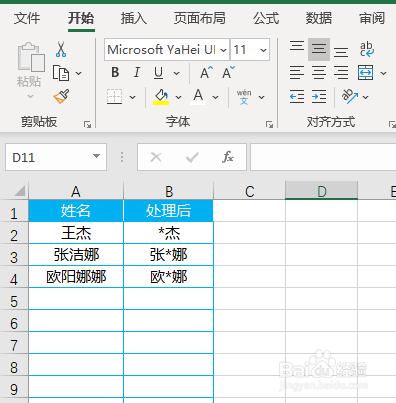396x403 pixels.
Task: Toggle italic formatting
Action: 137,72
